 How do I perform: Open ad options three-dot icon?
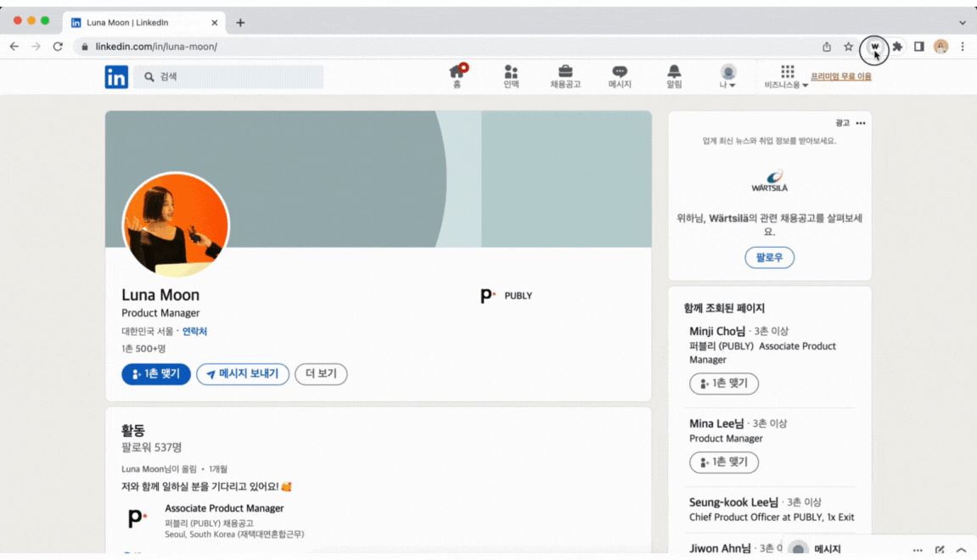click(x=861, y=123)
